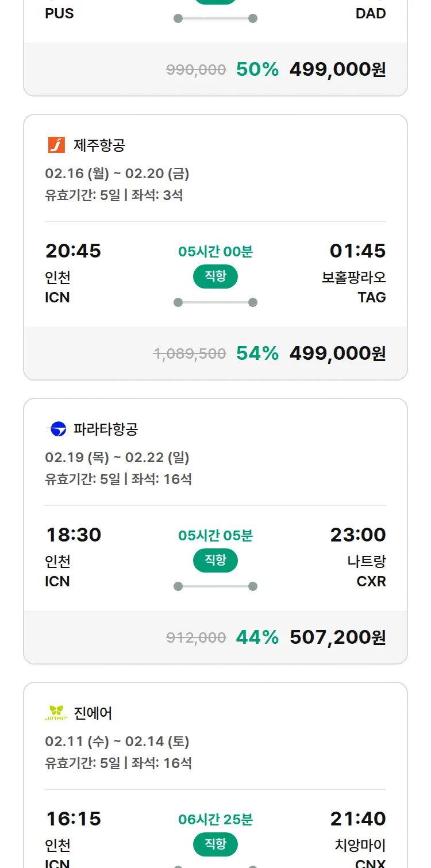Click the 진에어 airline name

pos(93,713)
